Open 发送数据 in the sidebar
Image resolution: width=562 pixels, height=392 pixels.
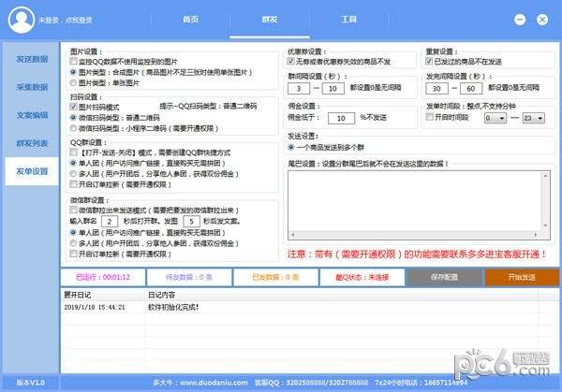click(32, 59)
